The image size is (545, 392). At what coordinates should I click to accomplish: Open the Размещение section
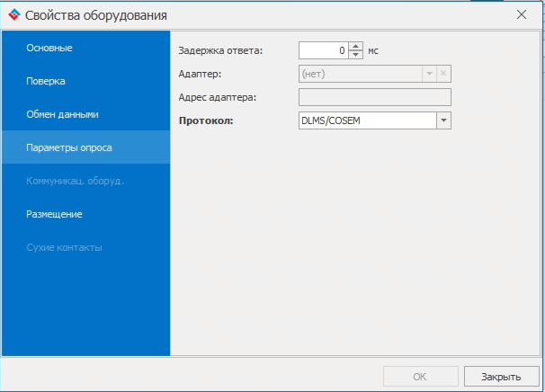click(x=55, y=214)
